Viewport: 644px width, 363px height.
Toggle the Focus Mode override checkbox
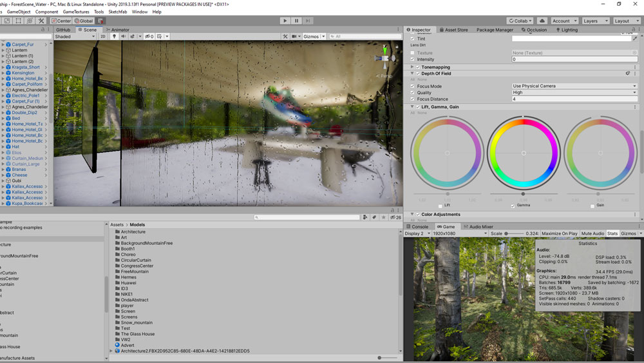point(412,86)
